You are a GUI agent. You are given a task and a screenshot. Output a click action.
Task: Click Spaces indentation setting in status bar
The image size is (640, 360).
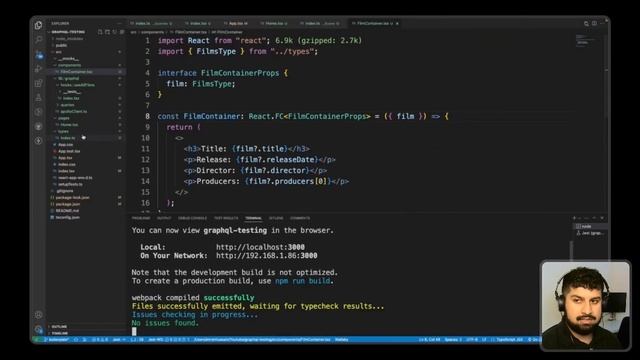[x=453, y=340]
